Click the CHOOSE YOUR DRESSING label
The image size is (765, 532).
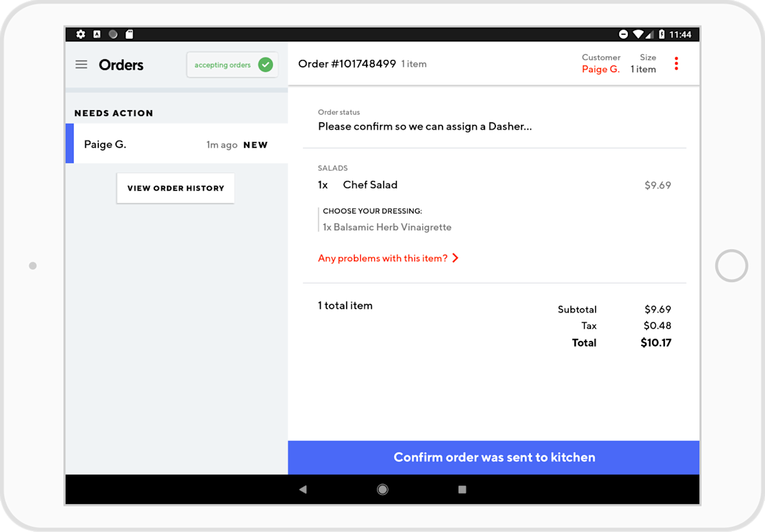pos(372,211)
